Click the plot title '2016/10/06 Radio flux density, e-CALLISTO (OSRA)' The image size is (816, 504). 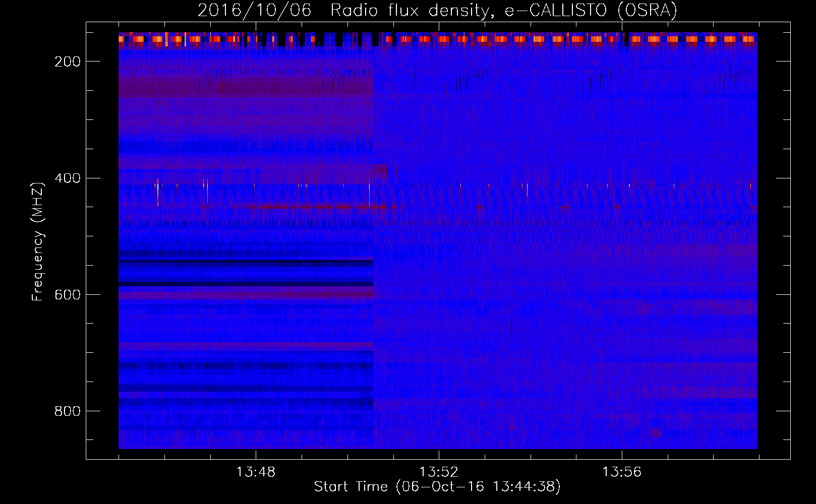pos(437,10)
